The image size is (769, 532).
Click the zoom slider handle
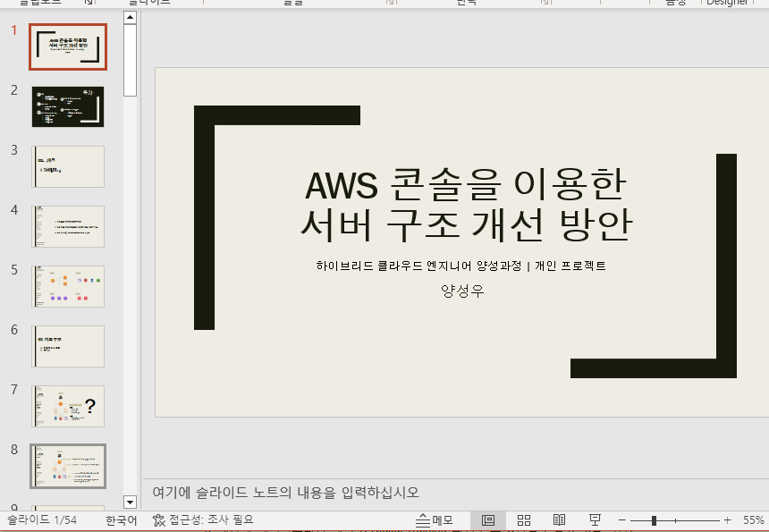654,520
